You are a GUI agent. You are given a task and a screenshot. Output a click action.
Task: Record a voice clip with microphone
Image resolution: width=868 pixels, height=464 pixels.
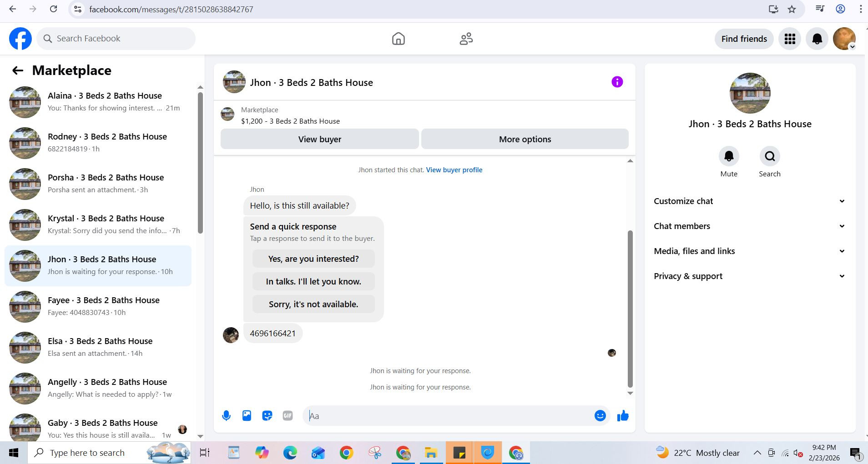pos(226,415)
